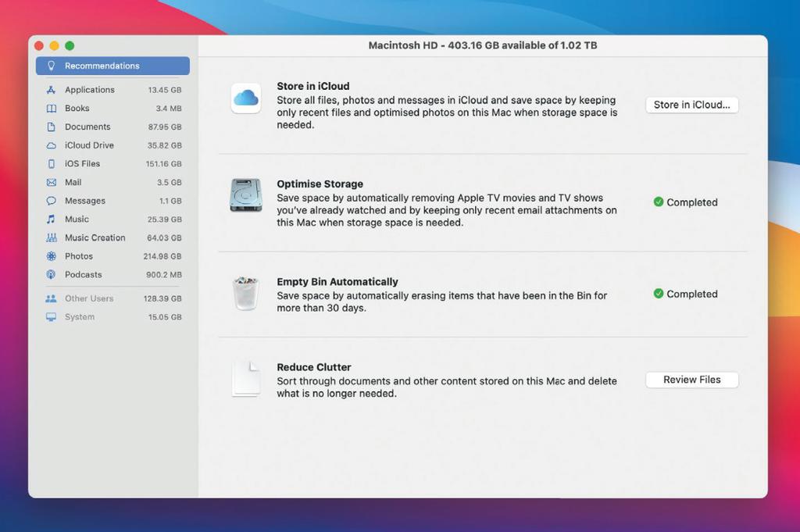Screen dimensions: 800x532
Task: Click the iCloud Drive cloud icon in sidebar
Action: (51, 145)
